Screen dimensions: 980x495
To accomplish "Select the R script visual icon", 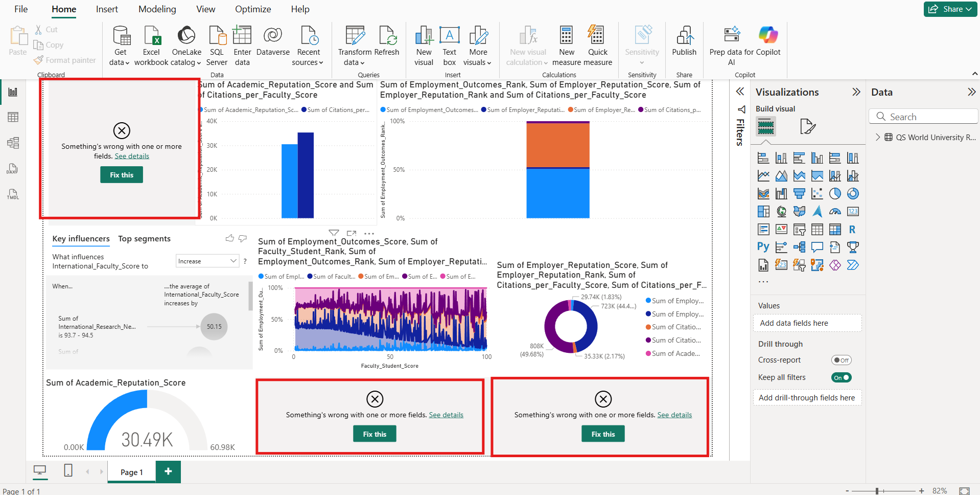I will pos(852,229).
